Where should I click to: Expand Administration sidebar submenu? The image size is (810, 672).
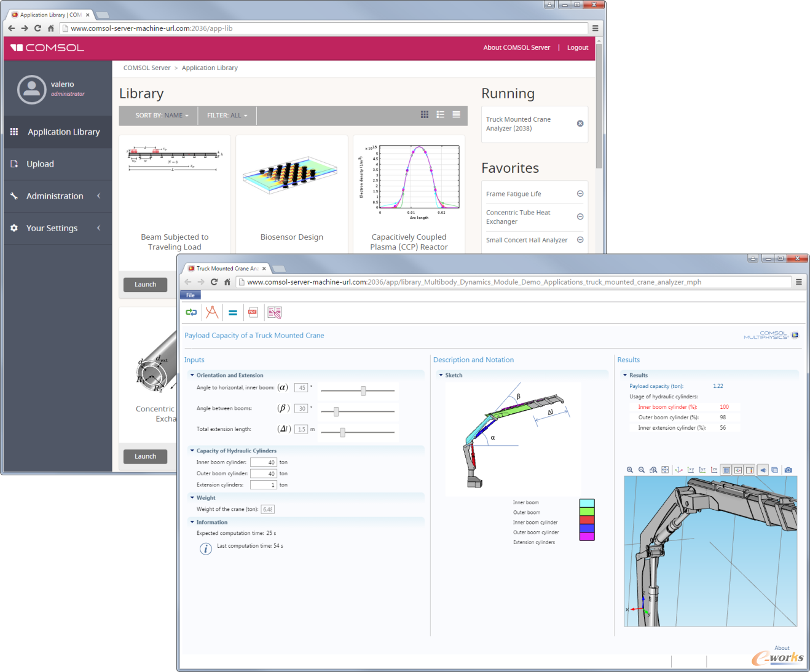pos(99,196)
